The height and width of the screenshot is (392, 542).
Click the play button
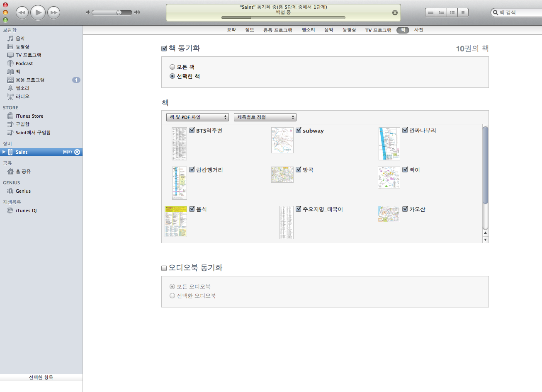click(x=38, y=12)
